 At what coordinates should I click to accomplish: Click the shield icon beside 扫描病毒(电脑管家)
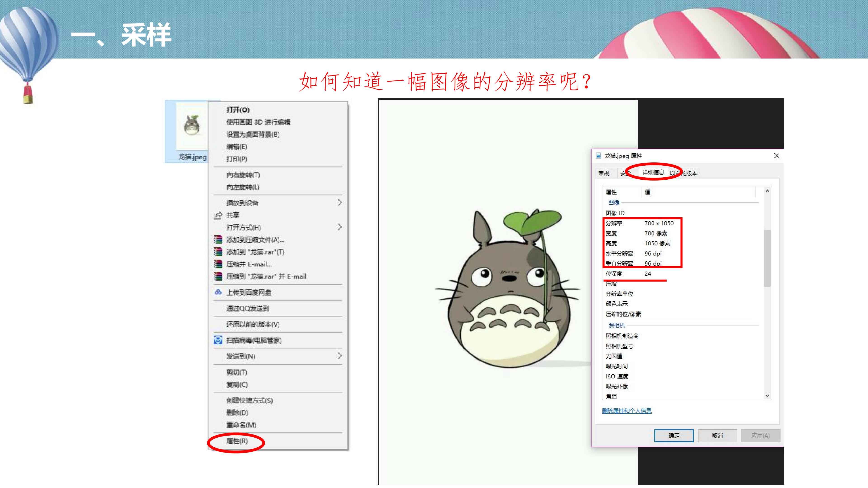(x=218, y=340)
